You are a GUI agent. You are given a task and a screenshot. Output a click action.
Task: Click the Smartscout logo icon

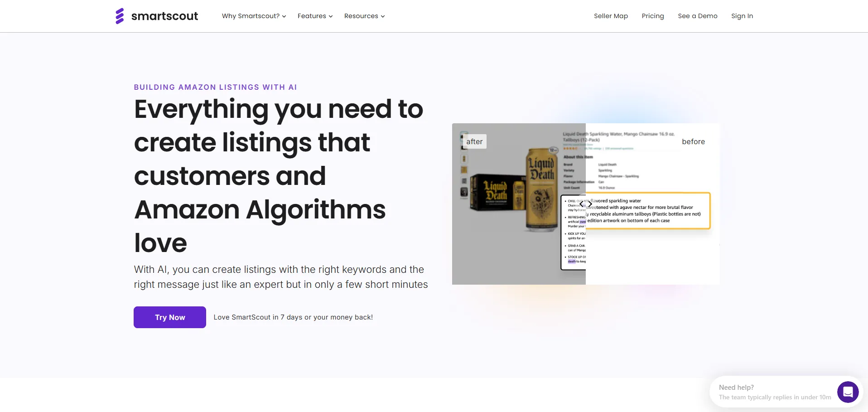pos(120,16)
